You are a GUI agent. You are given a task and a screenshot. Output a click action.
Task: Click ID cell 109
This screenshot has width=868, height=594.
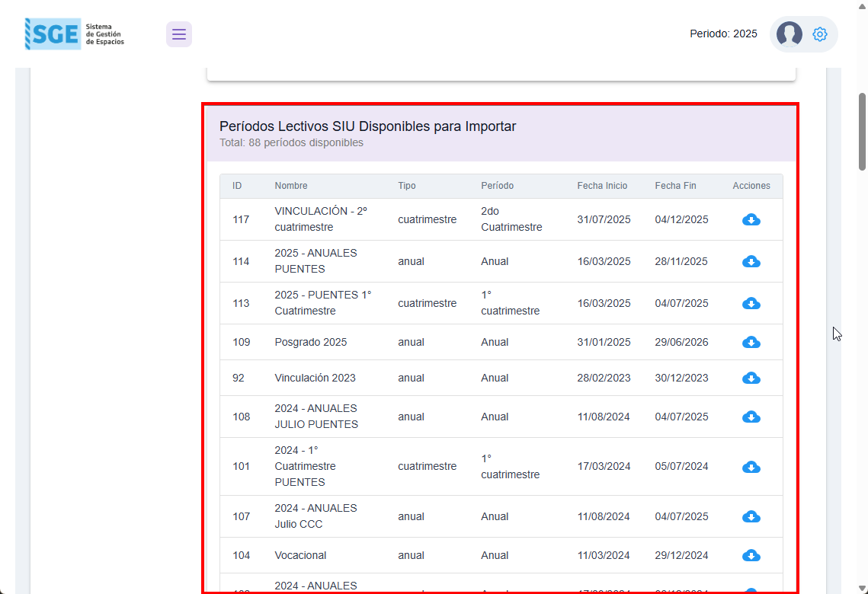pos(242,343)
